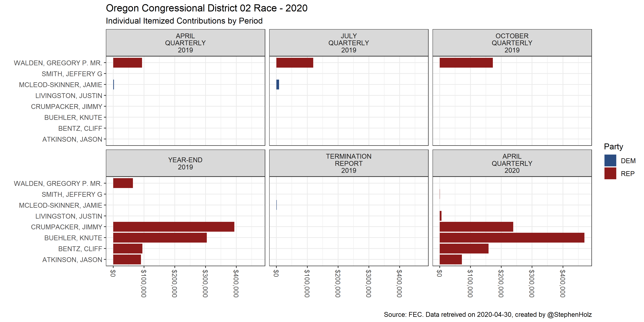
Task: Select the OCTOBER QUARTERLY 2019 panel header
Action: pos(512,43)
